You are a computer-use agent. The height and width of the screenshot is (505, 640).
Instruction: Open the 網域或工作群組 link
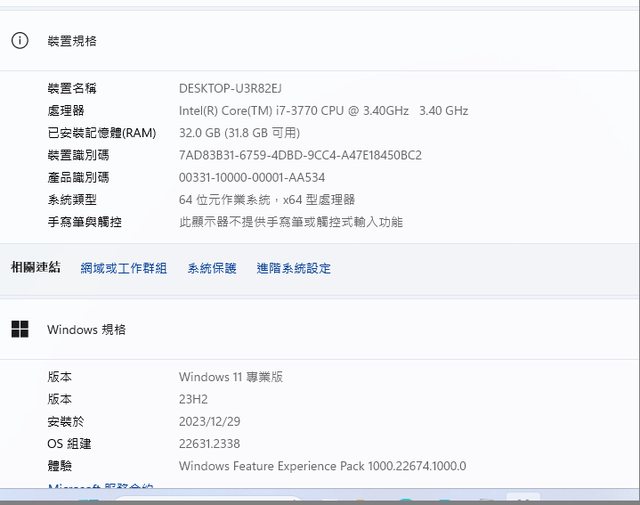point(123,268)
